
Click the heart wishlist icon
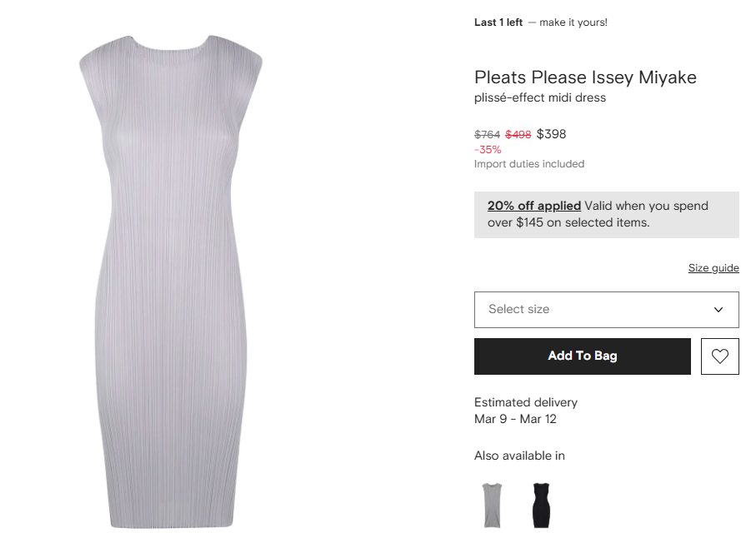click(x=720, y=356)
